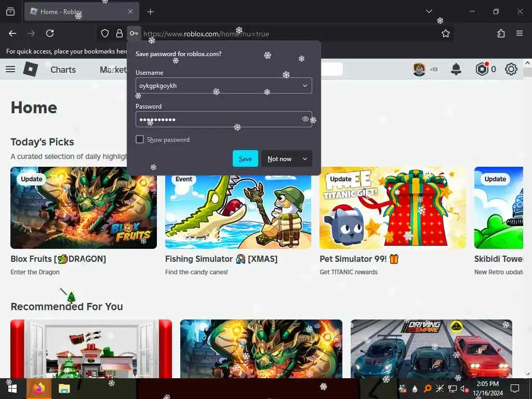Check the Show password checkbox

click(140, 139)
